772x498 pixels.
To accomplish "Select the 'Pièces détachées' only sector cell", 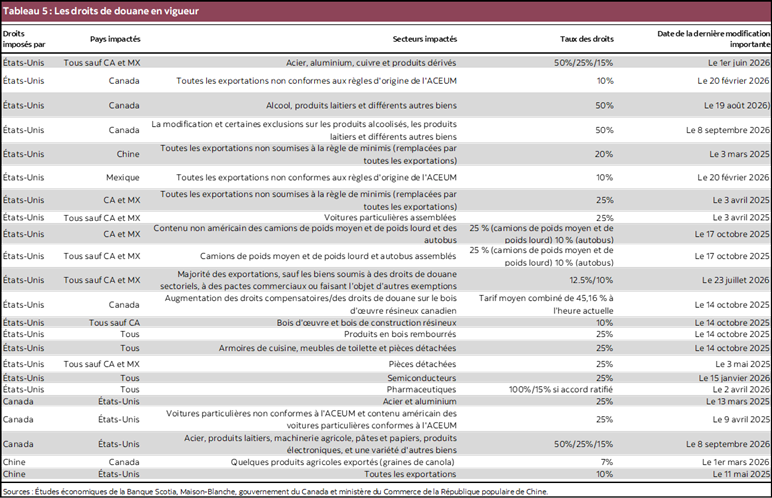I will tap(422, 364).
